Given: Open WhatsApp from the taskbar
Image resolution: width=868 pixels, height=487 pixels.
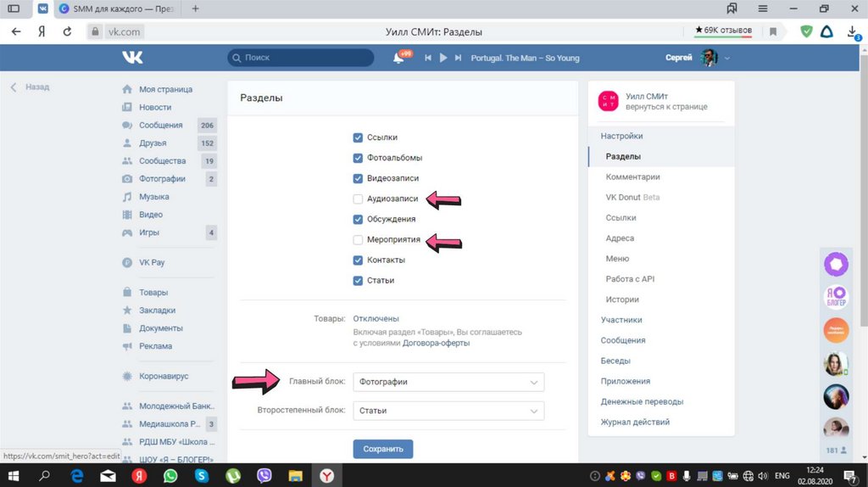Looking at the screenshot, I should point(170,476).
